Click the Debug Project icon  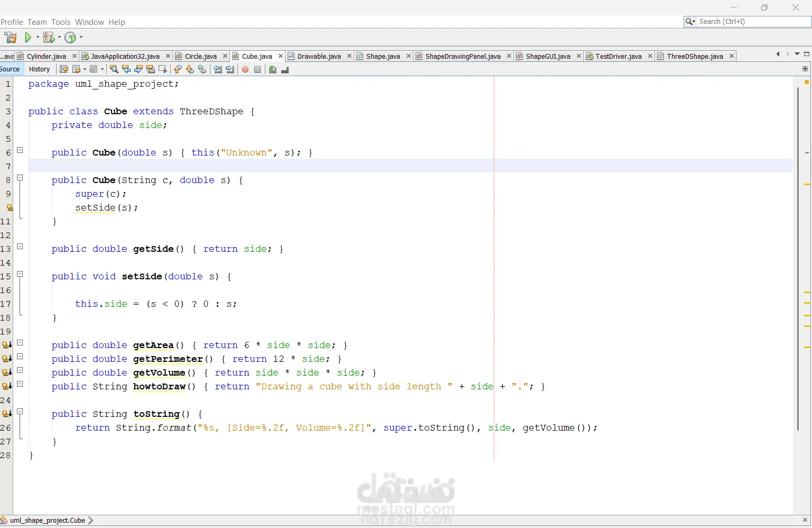coord(49,37)
